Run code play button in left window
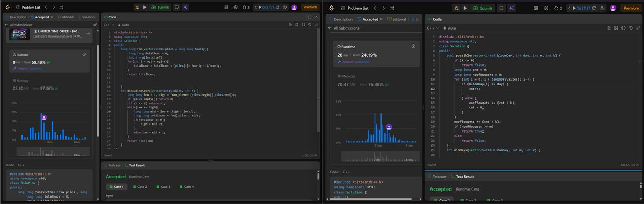Screen dimensions: 644x204 pyautogui.click(x=145, y=8)
